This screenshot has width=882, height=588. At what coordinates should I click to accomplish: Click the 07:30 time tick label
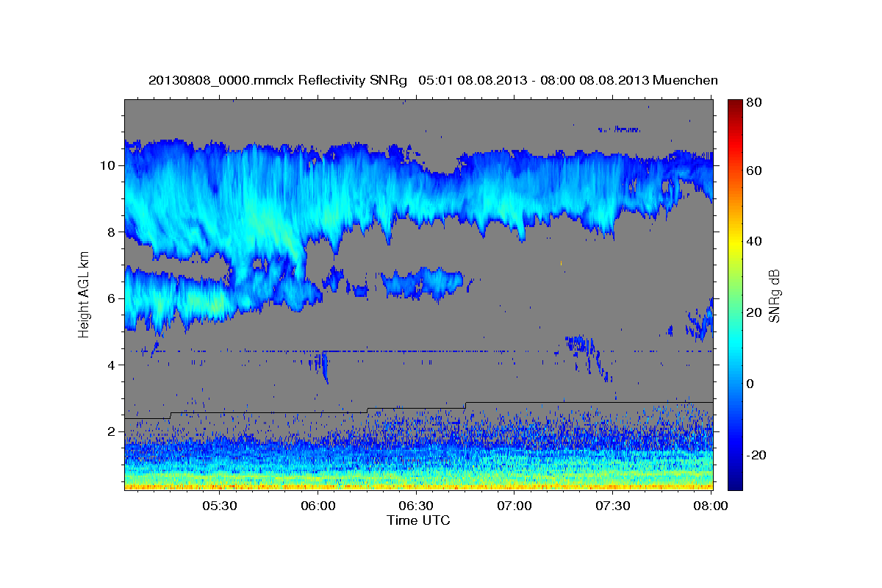[x=612, y=506]
